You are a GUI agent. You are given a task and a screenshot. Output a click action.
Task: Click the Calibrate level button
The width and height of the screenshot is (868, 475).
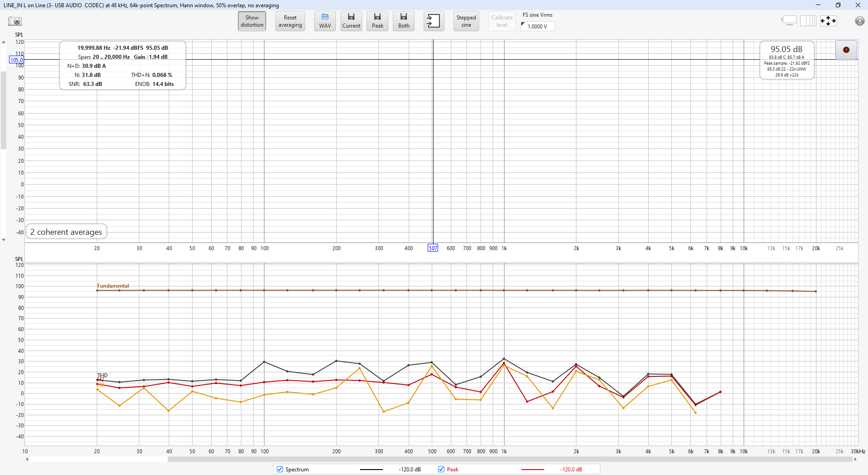point(502,21)
